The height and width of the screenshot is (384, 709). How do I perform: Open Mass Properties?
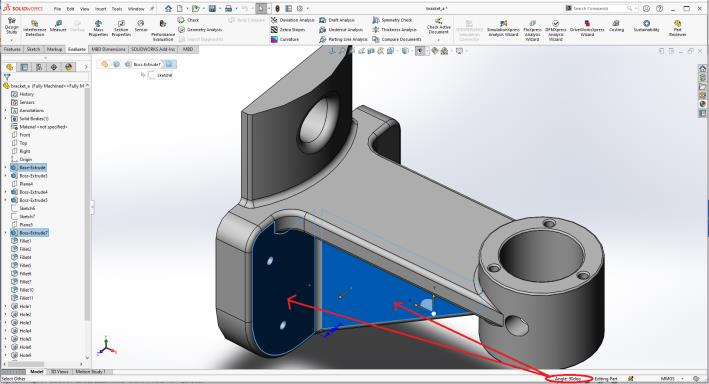[x=98, y=28]
